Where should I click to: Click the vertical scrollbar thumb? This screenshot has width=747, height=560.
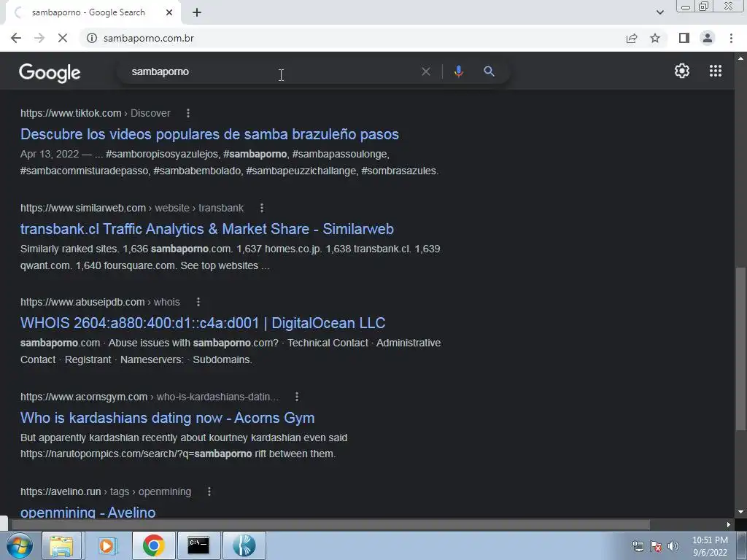(740, 349)
